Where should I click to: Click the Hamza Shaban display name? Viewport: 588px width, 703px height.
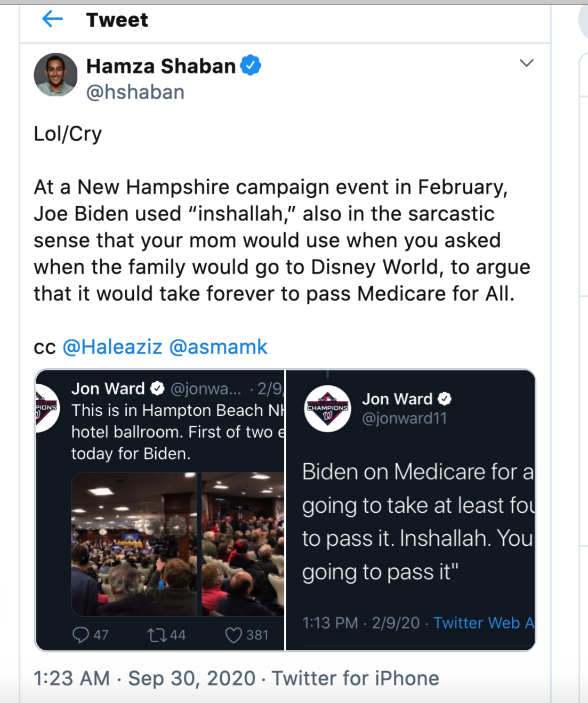click(x=161, y=66)
